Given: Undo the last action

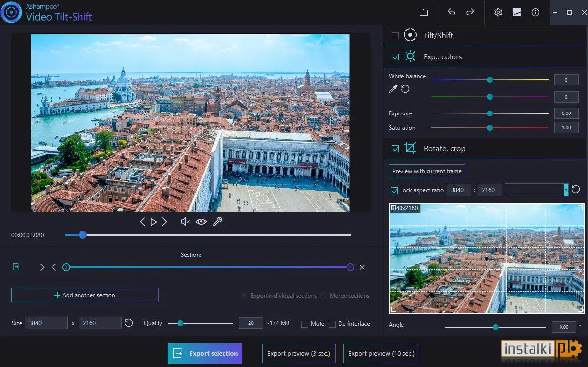Looking at the screenshot, I should [452, 12].
